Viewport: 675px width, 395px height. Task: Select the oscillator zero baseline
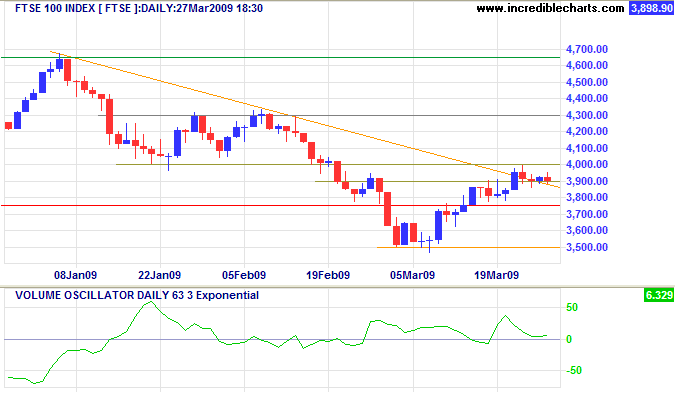pyautogui.click(x=282, y=339)
